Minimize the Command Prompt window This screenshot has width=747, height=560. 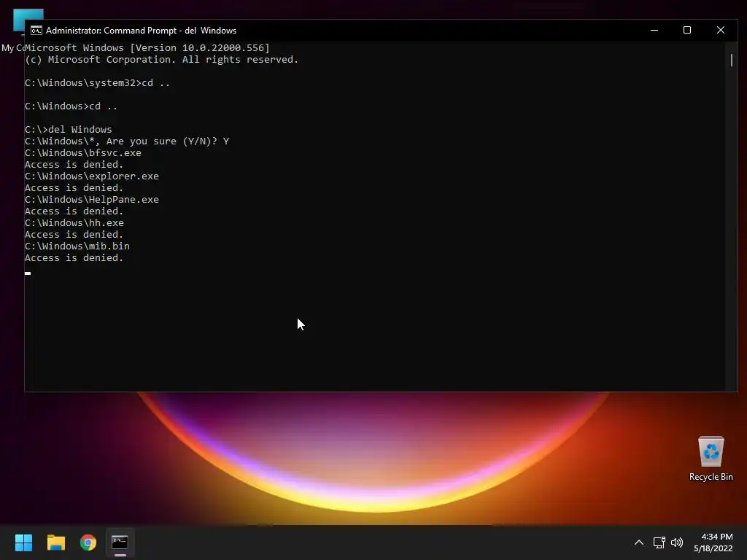click(x=654, y=30)
